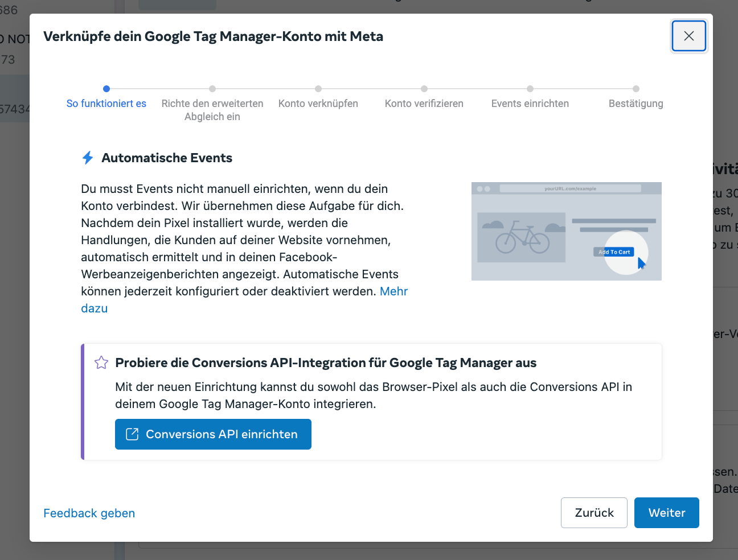
Task: Click the Zurück button
Action: point(594,513)
